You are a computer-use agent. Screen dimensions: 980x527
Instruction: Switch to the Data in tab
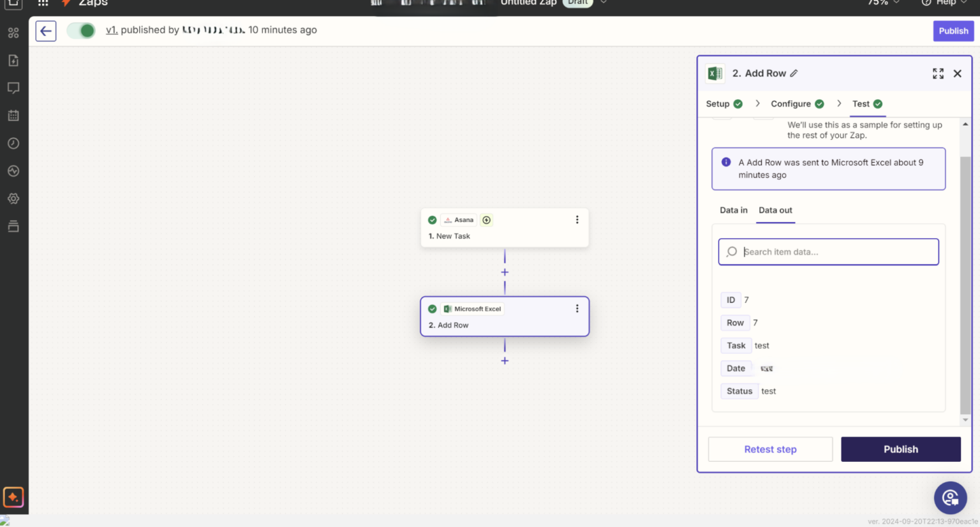pyautogui.click(x=733, y=210)
